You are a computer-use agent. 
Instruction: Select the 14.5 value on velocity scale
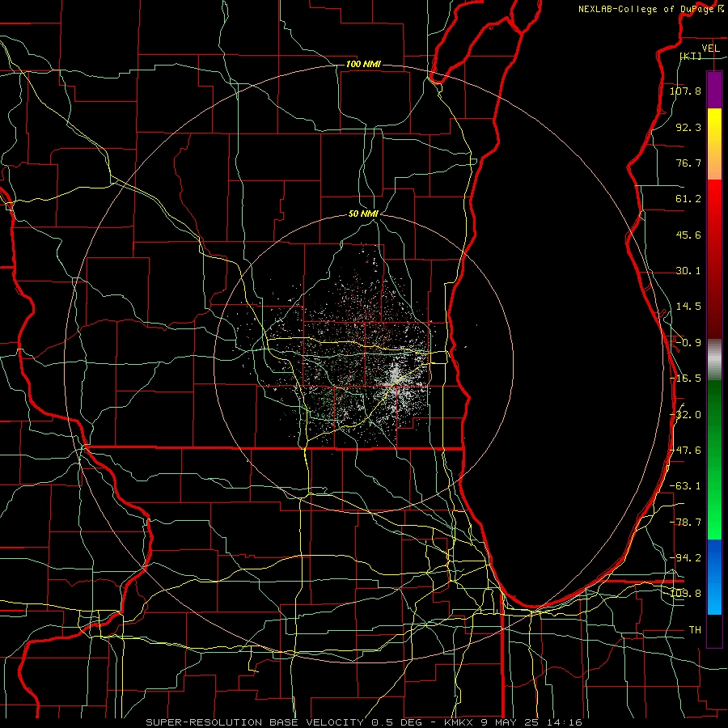coord(688,307)
